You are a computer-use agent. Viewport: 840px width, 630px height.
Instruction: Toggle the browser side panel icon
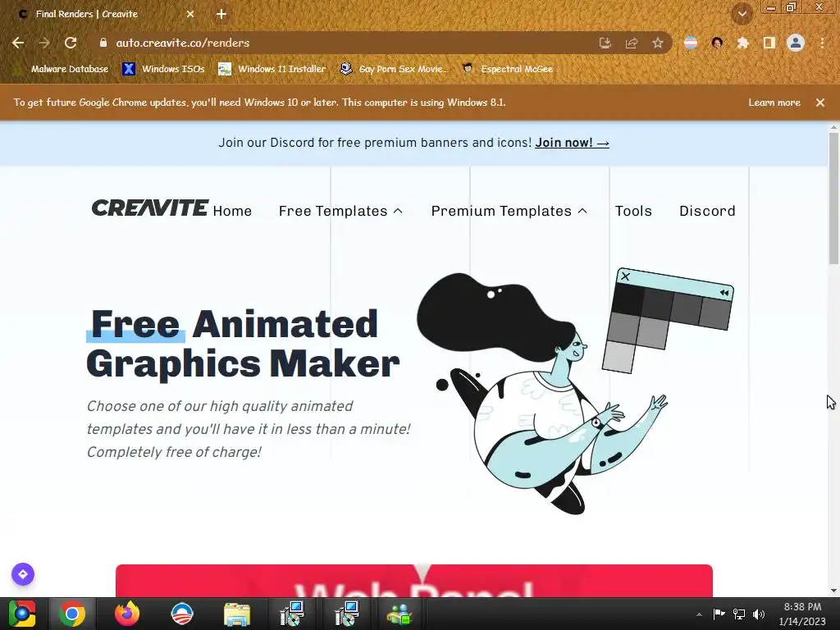click(x=769, y=43)
